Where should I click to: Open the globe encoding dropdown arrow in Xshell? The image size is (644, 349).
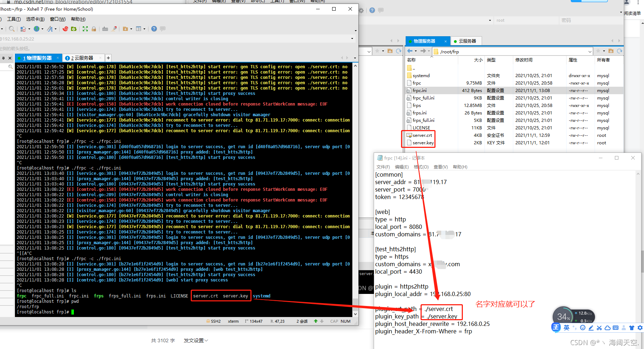42,29
